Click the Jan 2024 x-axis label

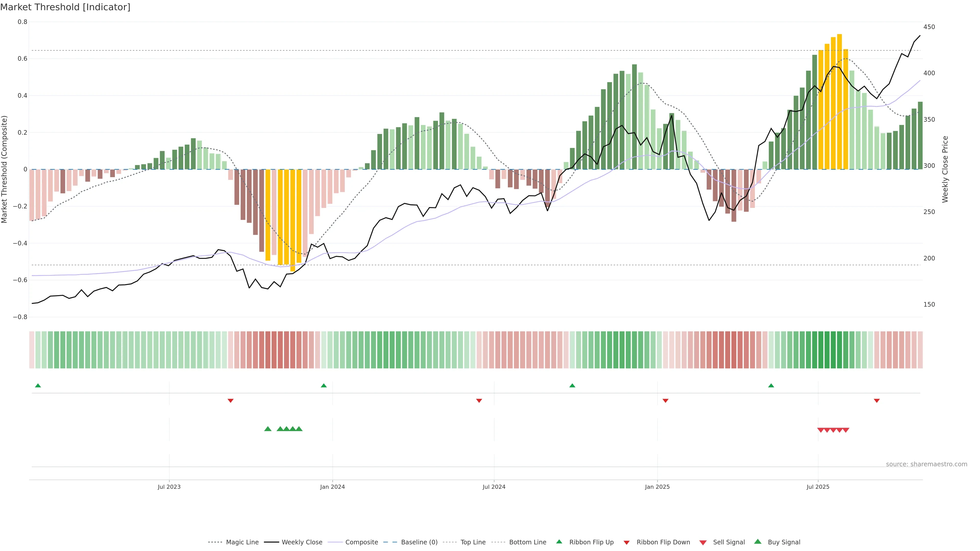(332, 487)
